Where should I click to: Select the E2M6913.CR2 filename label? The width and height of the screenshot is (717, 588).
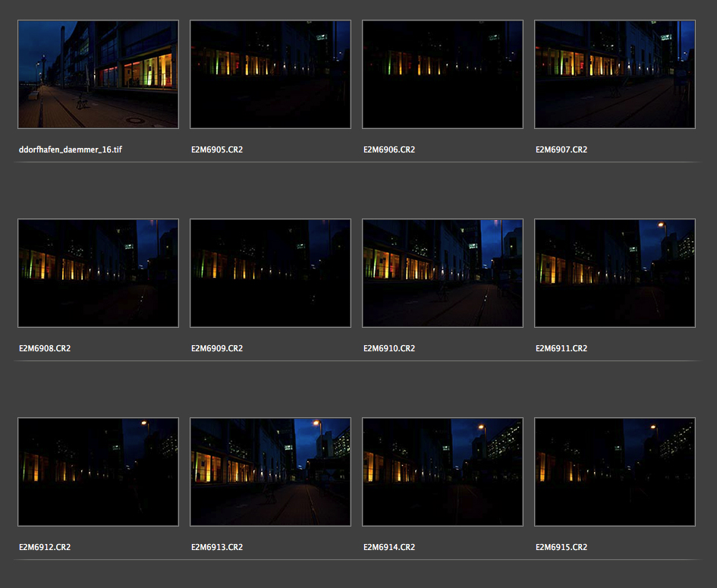(x=217, y=548)
